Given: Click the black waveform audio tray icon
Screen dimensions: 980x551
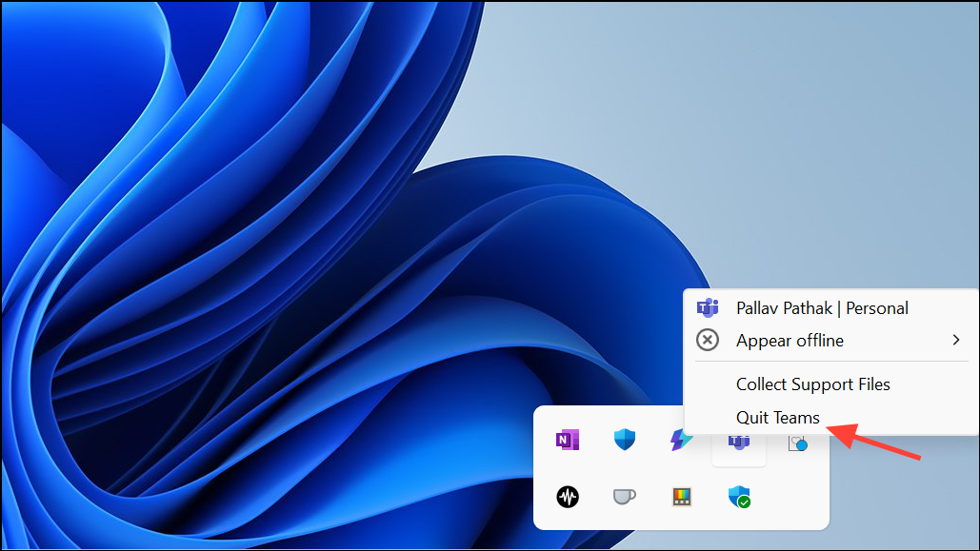Looking at the screenshot, I should [x=567, y=497].
